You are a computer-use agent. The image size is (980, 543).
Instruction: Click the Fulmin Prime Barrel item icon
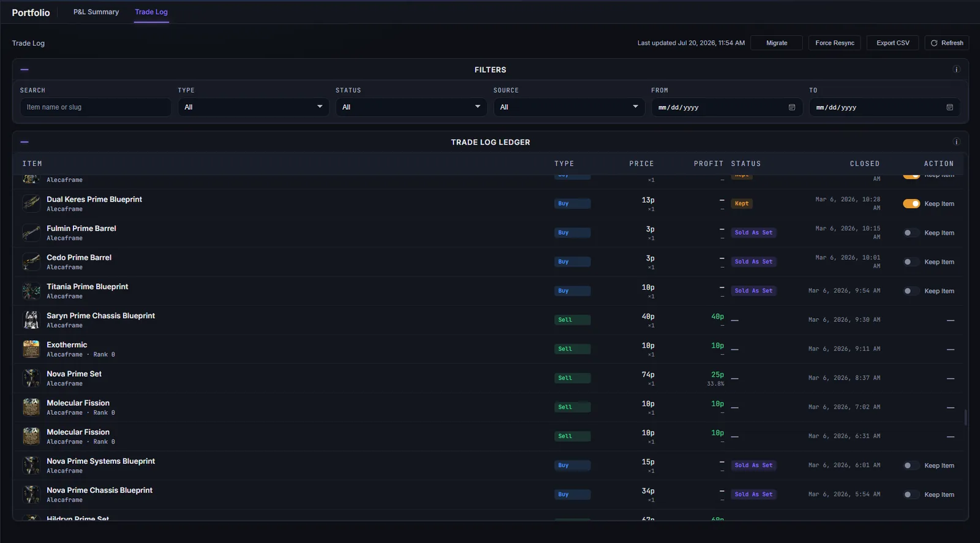[x=31, y=232]
